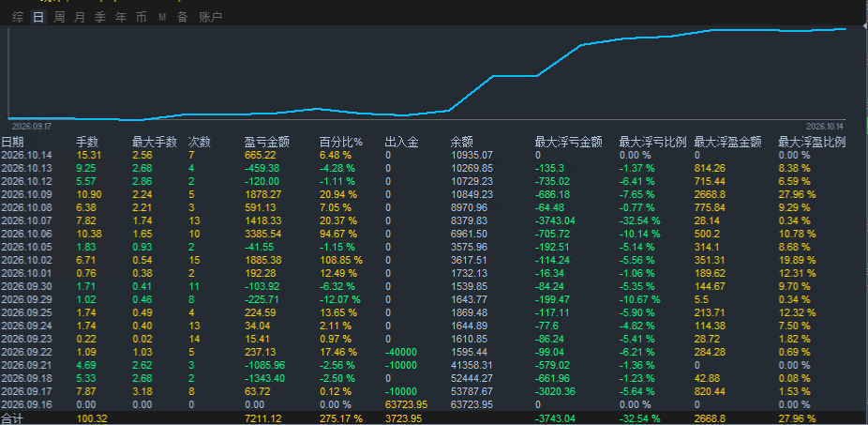Click the 100.32 total lots cell
868x425 pixels.
91,419
